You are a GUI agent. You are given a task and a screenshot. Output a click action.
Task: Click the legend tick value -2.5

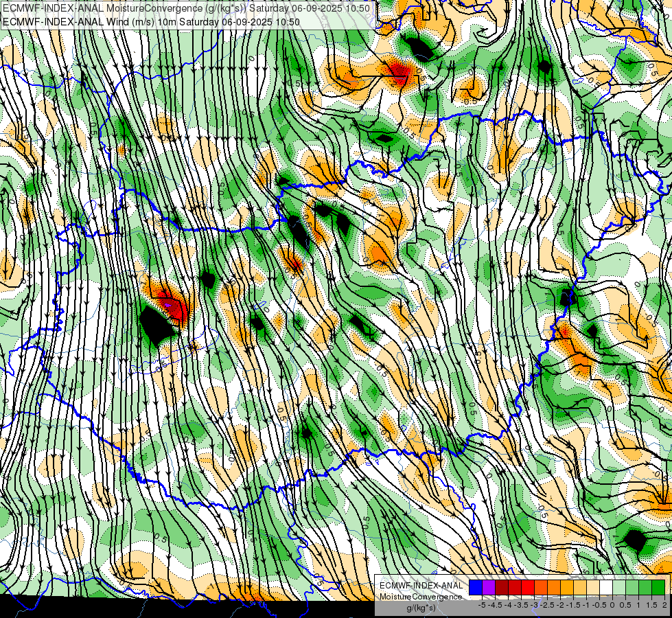click(547, 605)
